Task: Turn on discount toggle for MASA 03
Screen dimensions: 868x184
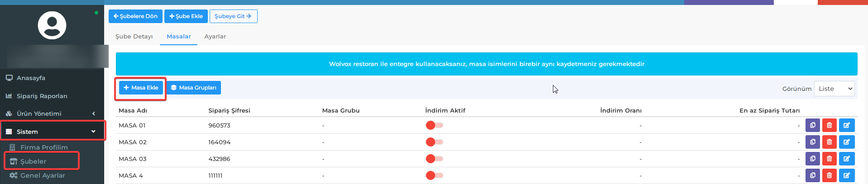Action: point(434,159)
